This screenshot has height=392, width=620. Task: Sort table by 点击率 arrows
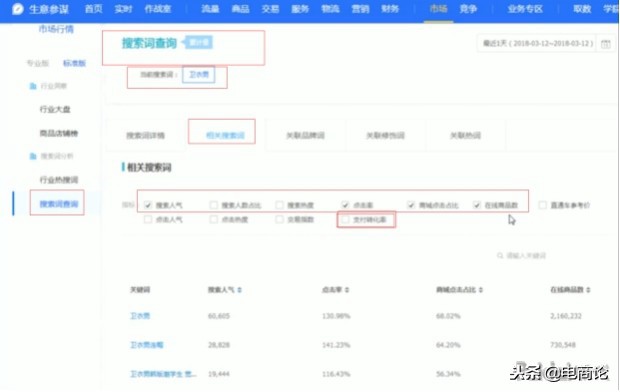click(x=347, y=290)
